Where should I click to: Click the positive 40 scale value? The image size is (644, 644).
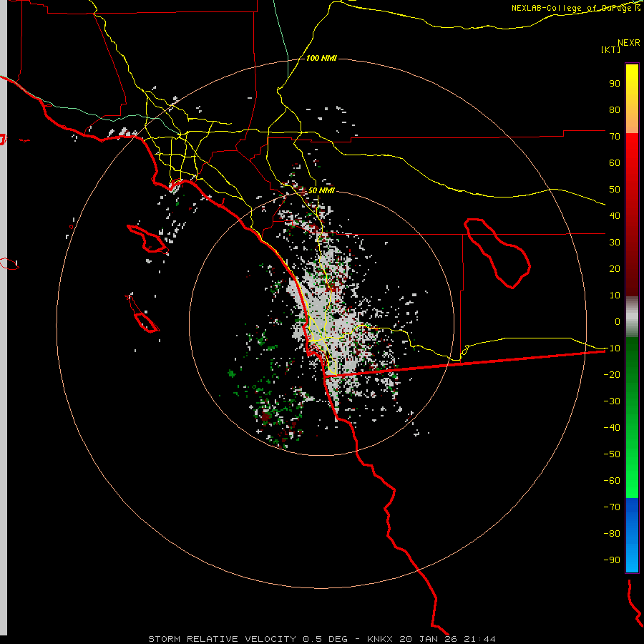[x=615, y=215]
